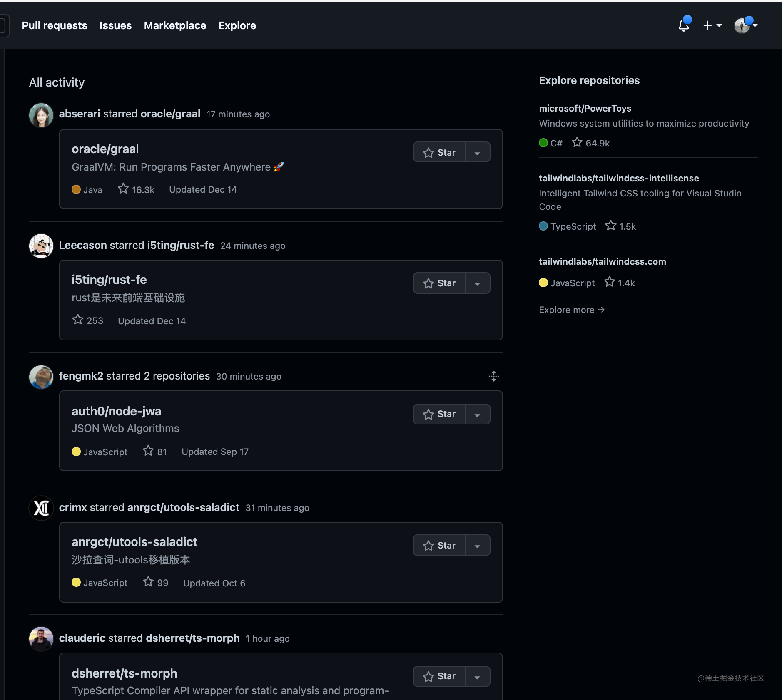Open oracle/graal link in activity header
Screen dimensions: 782x700
[170, 114]
